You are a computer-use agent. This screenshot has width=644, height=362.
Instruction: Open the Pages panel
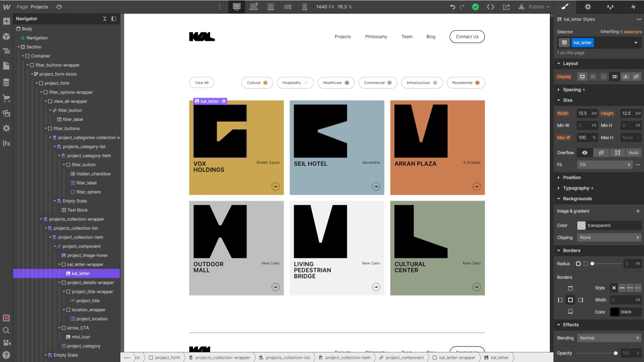pos(7,66)
